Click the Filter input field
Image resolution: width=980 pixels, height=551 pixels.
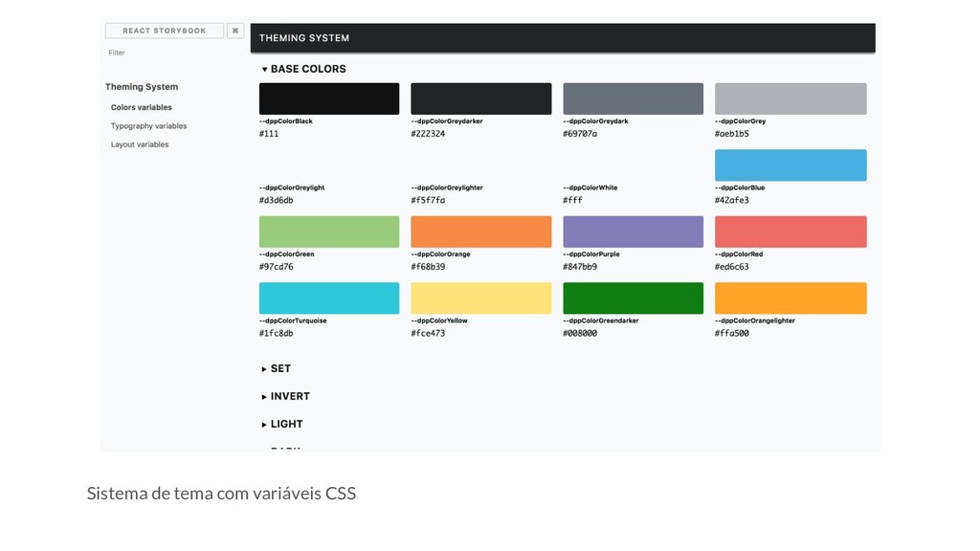point(172,53)
